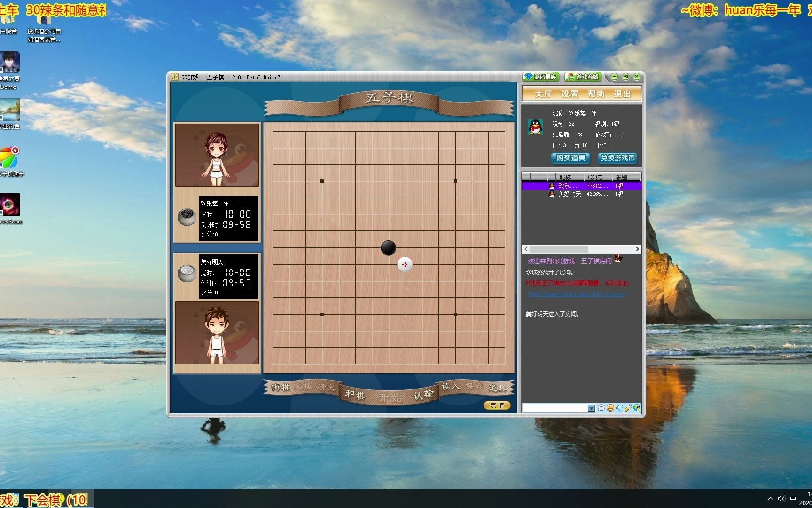This screenshot has height=508, width=812.
Task: Click the 兑换游戏币 exchange coins button
Action: (617, 158)
